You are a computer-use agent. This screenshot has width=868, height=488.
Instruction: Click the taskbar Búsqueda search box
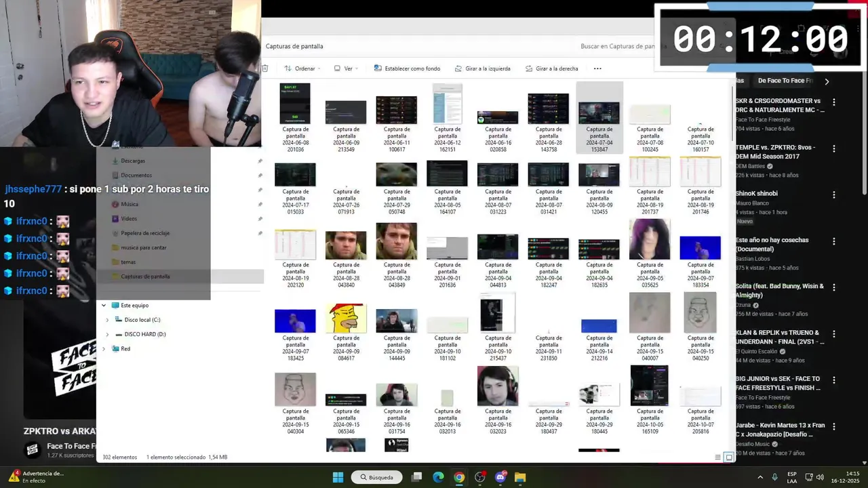377,477
